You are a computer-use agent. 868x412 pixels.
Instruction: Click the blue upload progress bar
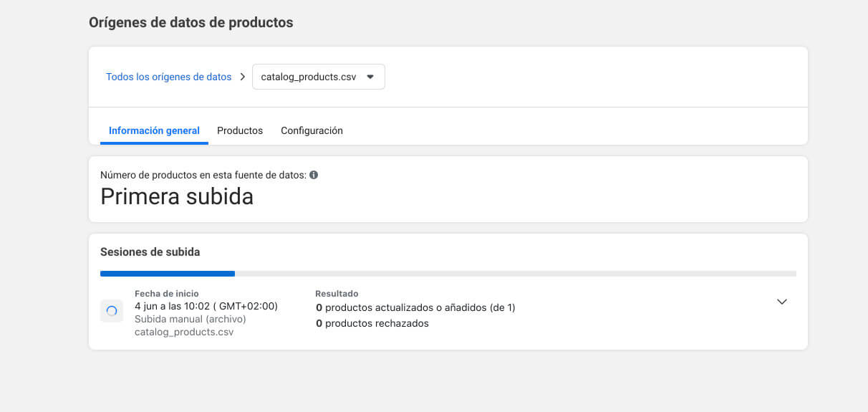pyautogui.click(x=168, y=274)
